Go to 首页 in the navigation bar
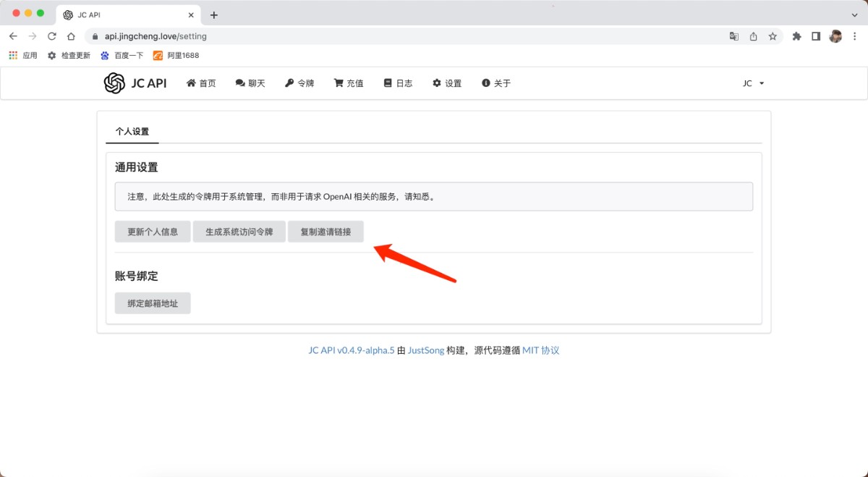This screenshot has height=477, width=868. (x=200, y=83)
